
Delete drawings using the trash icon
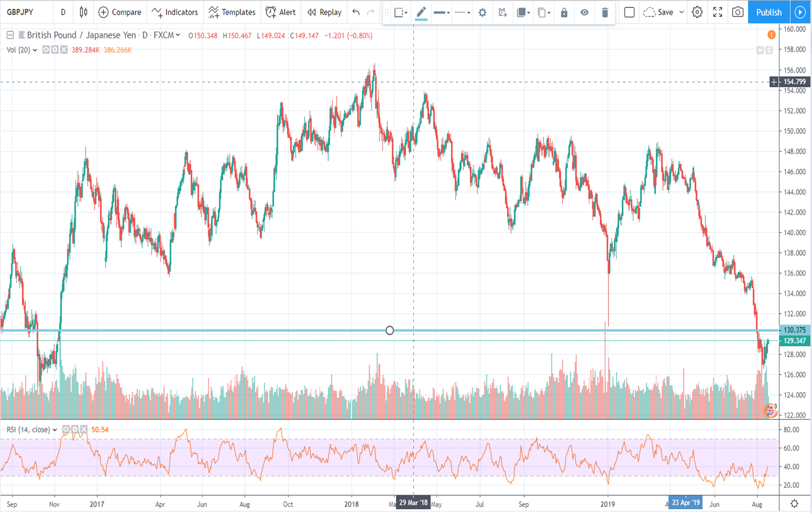point(605,12)
